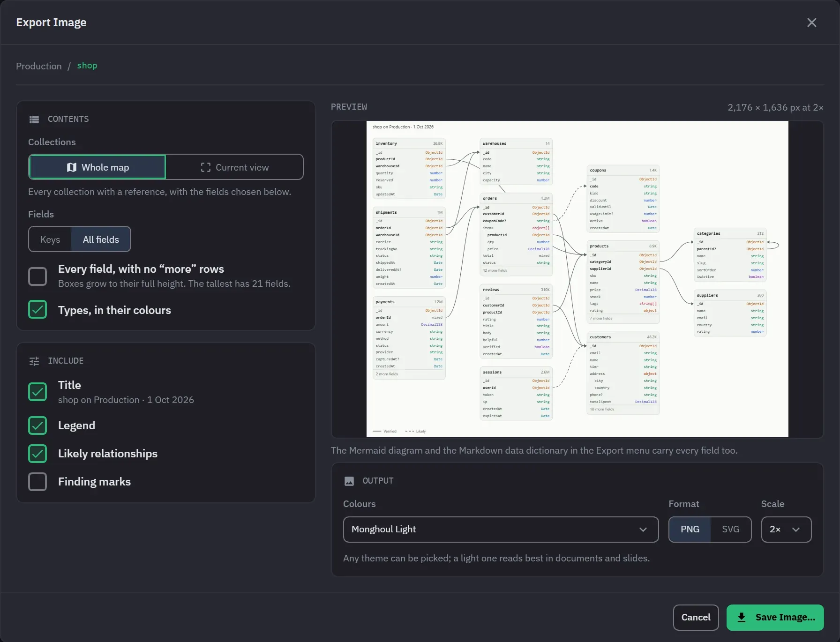The height and width of the screenshot is (642, 840).
Task: Click the Cancel button
Action: coord(696,618)
